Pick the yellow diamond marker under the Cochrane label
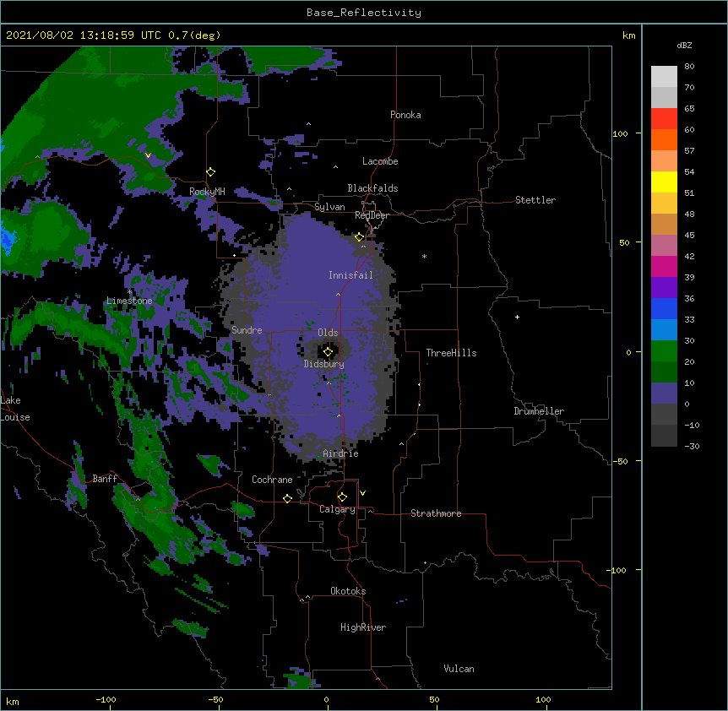The image size is (728, 711). 287,498
